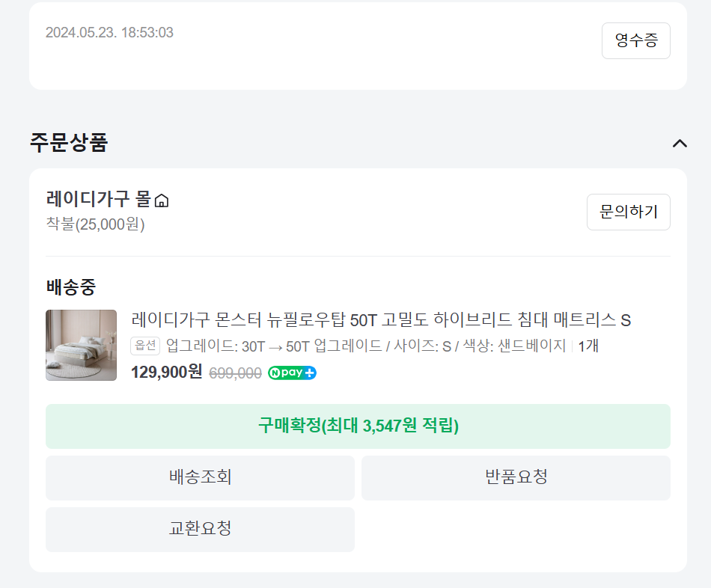
Task: Click the 129,900원 sale price
Action: coord(166,372)
